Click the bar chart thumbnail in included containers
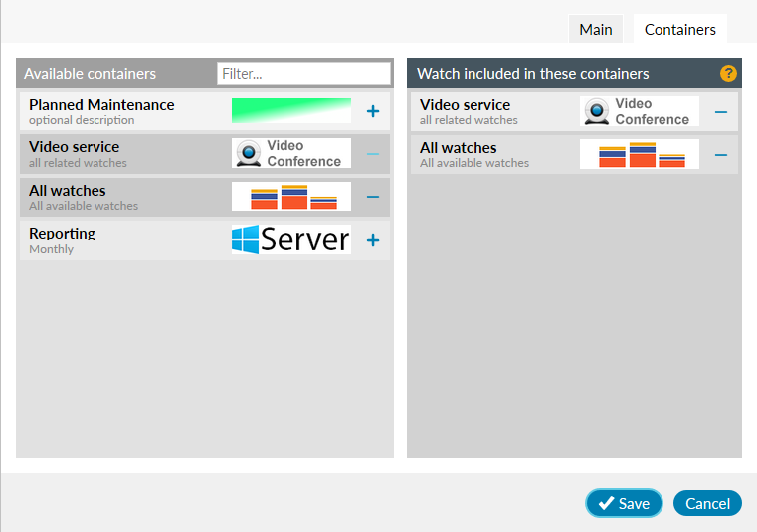The height and width of the screenshot is (532, 757). (640, 154)
